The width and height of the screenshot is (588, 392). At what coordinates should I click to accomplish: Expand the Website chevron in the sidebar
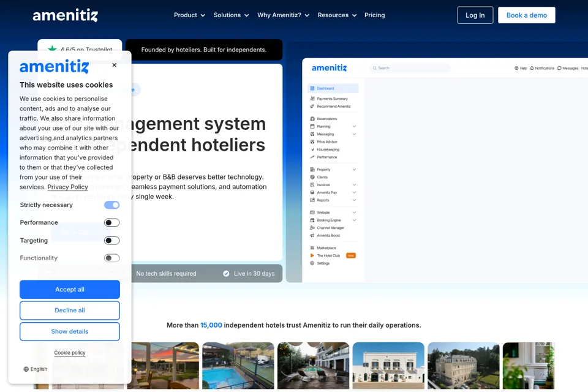point(354,213)
